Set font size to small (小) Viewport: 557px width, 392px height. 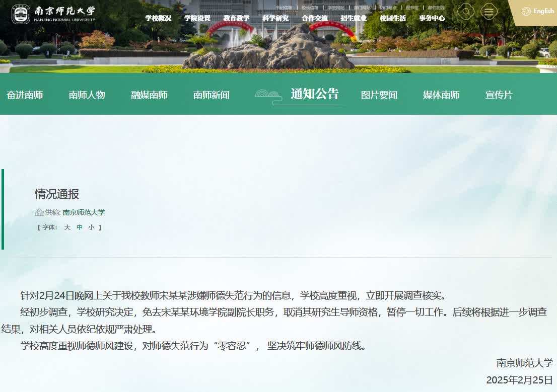point(91,227)
